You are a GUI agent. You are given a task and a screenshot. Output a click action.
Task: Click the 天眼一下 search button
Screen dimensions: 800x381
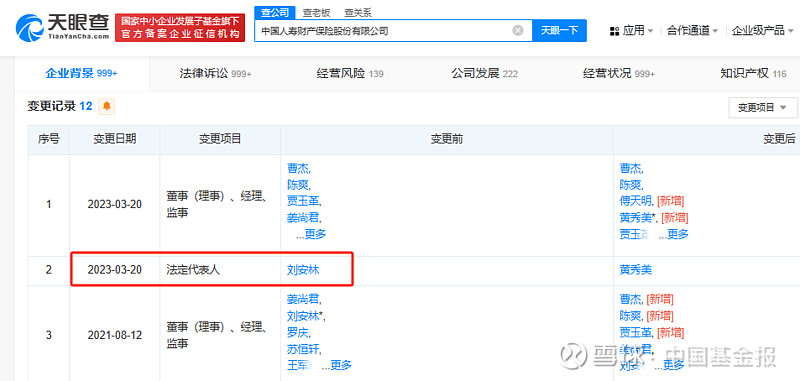[x=559, y=31]
